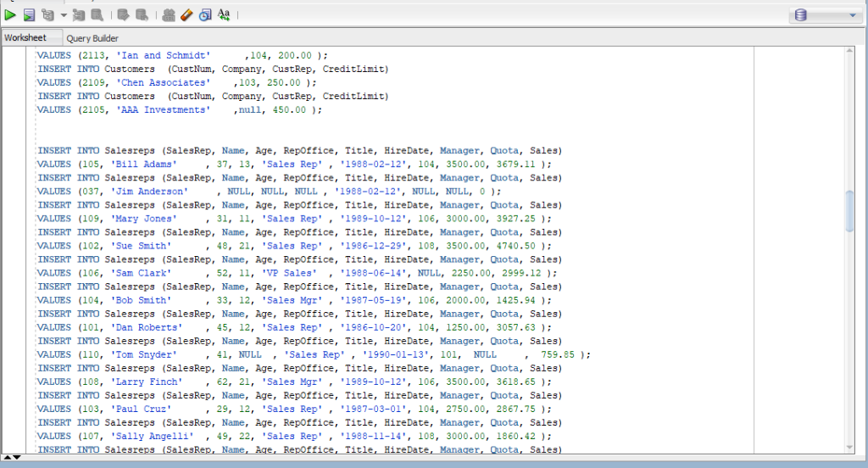Click the date '1986-10-20'
This screenshot has height=468, width=868.
click(373, 326)
